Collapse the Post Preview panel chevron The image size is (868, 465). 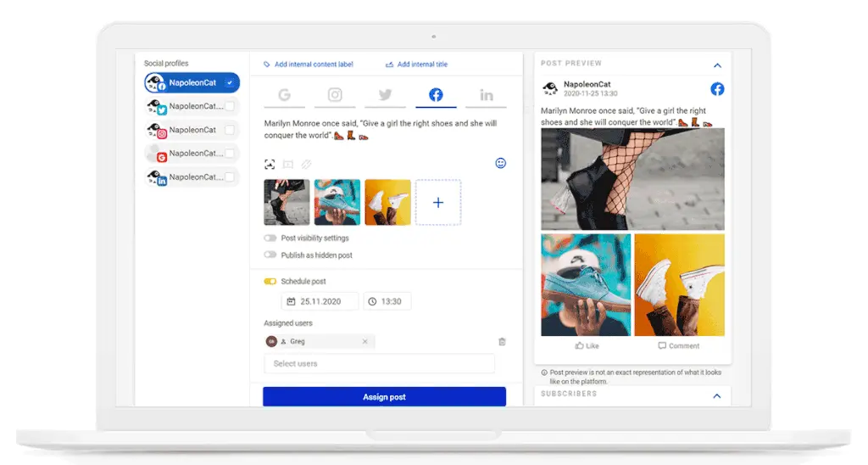tap(717, 65)
